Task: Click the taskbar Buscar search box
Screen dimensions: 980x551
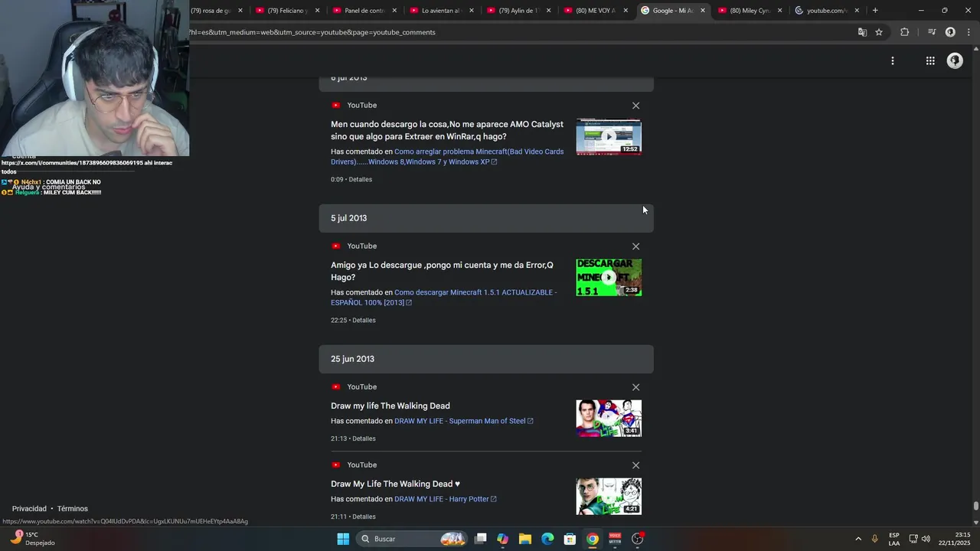Action: [x=413, y=539]
